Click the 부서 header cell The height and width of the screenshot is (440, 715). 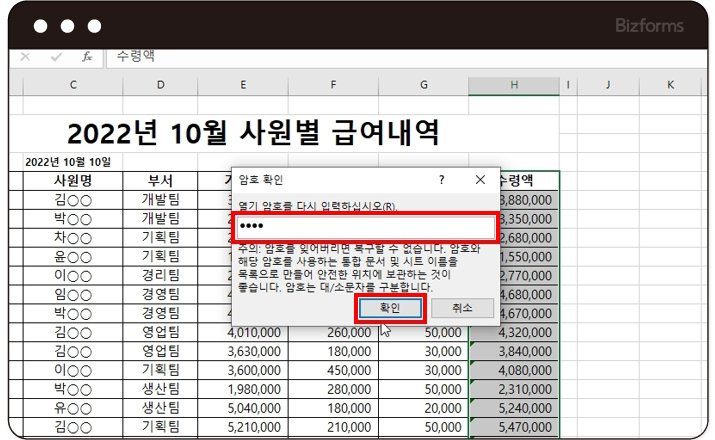coord(160,181)
